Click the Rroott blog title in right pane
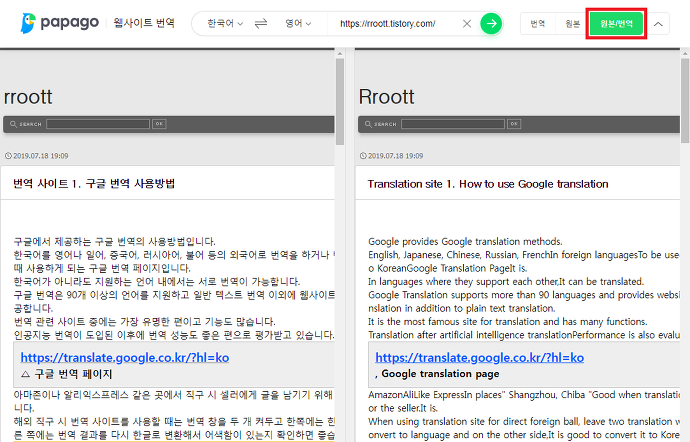This screenshot has width=690, height=442. pyautogui.click(x=386, y=97)
